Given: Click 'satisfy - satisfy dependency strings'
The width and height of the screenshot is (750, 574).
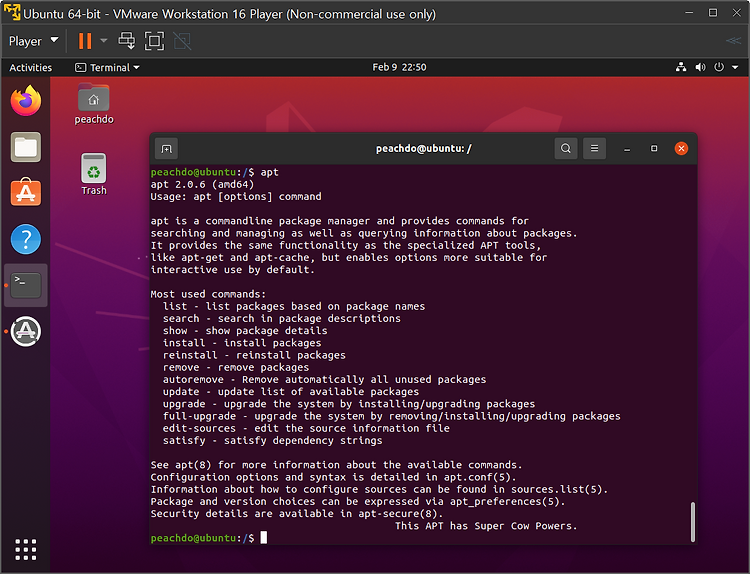Looking at the screenshot, I should (273, 441).
